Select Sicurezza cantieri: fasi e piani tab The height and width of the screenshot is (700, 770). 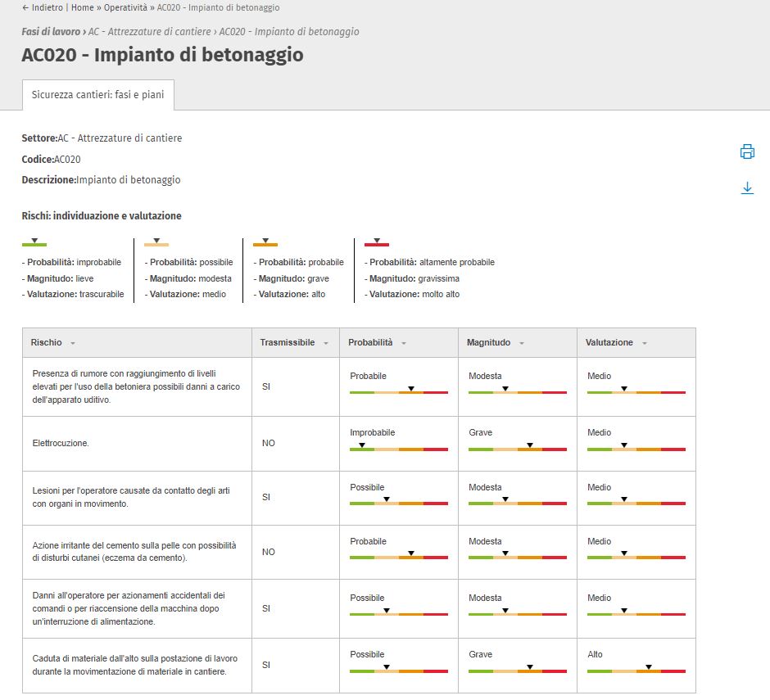click(97, 94)
